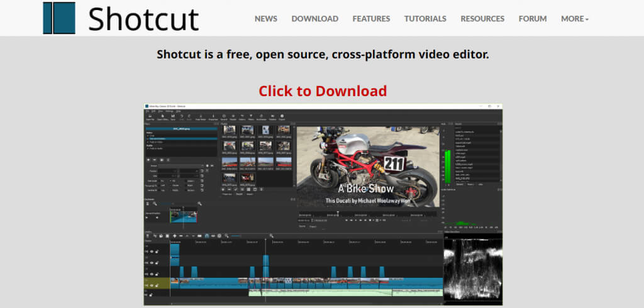Click the video waveform scope display
Image resolution: width=644 pixels, height=308 pixels.
click(473, 268)
